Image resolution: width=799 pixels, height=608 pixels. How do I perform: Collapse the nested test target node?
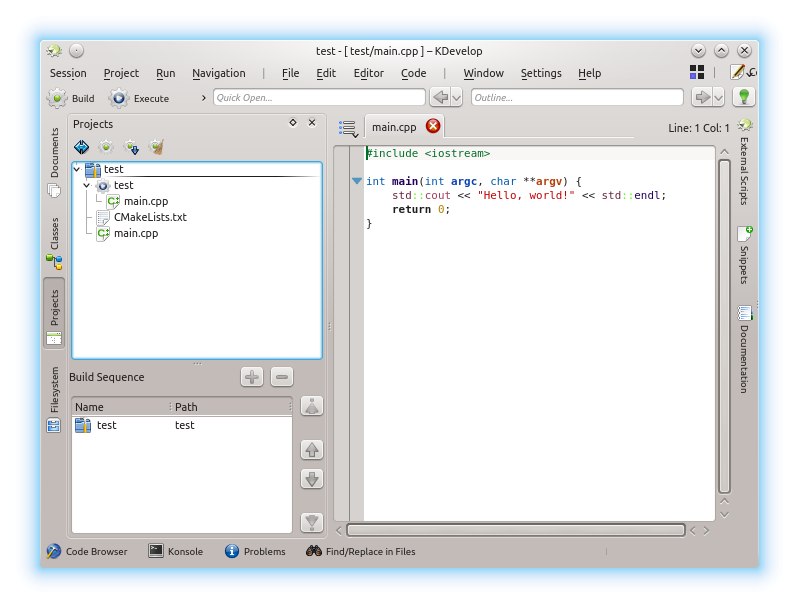coord(87,185)
